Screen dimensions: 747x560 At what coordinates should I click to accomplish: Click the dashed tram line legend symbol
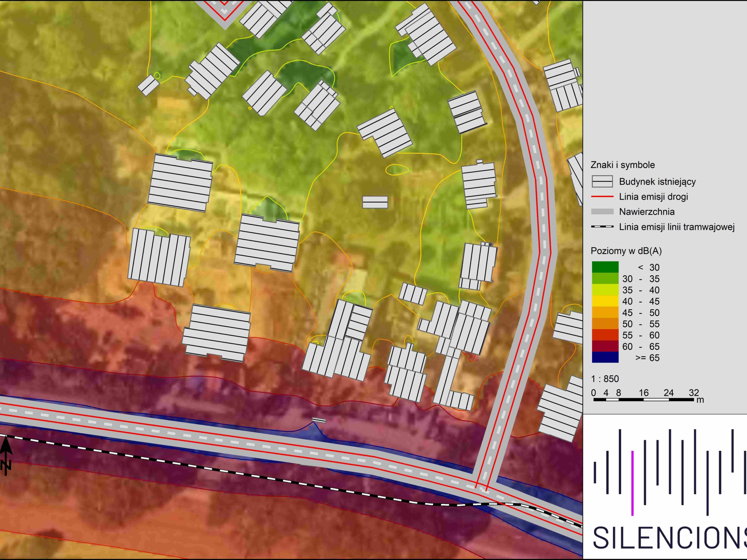pyautogui.click(x=602, y=227)
